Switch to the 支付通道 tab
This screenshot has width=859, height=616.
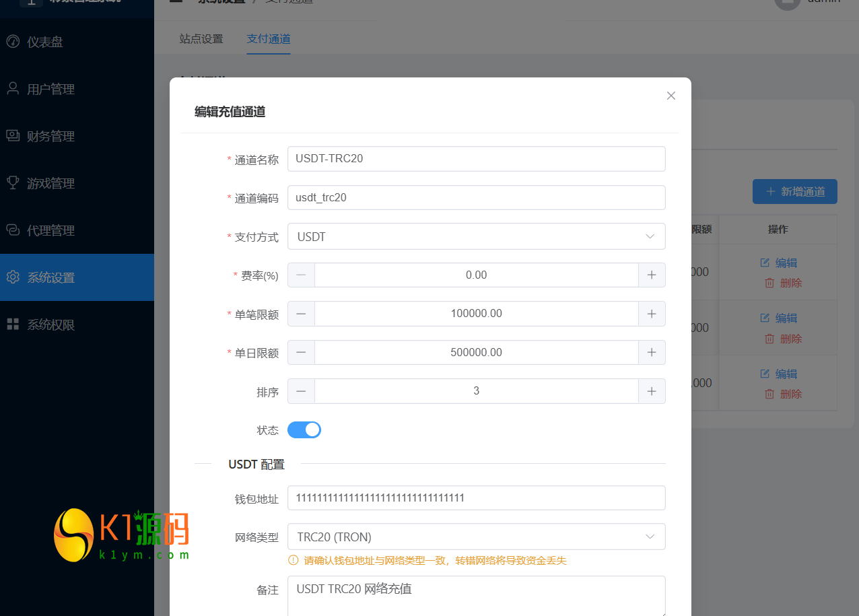point(269,39)
